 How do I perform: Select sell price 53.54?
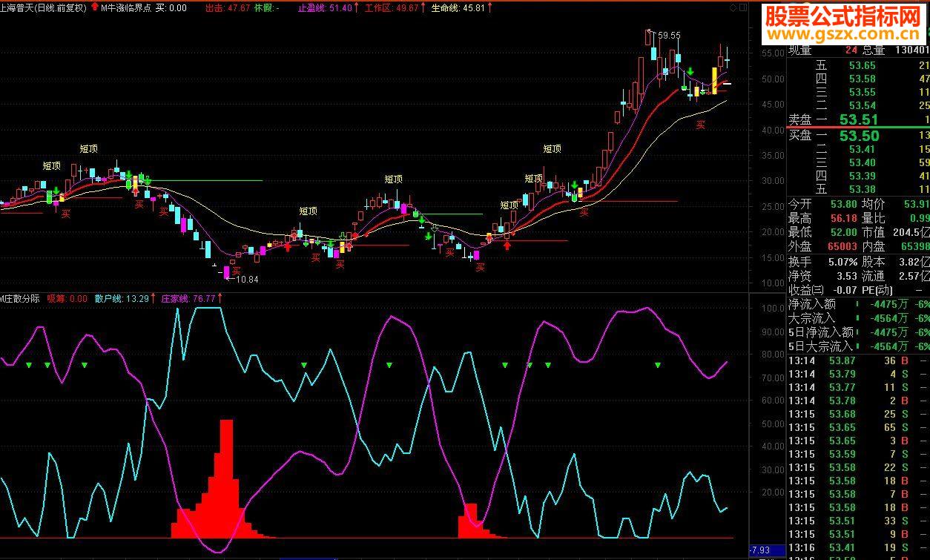(863, 105)
